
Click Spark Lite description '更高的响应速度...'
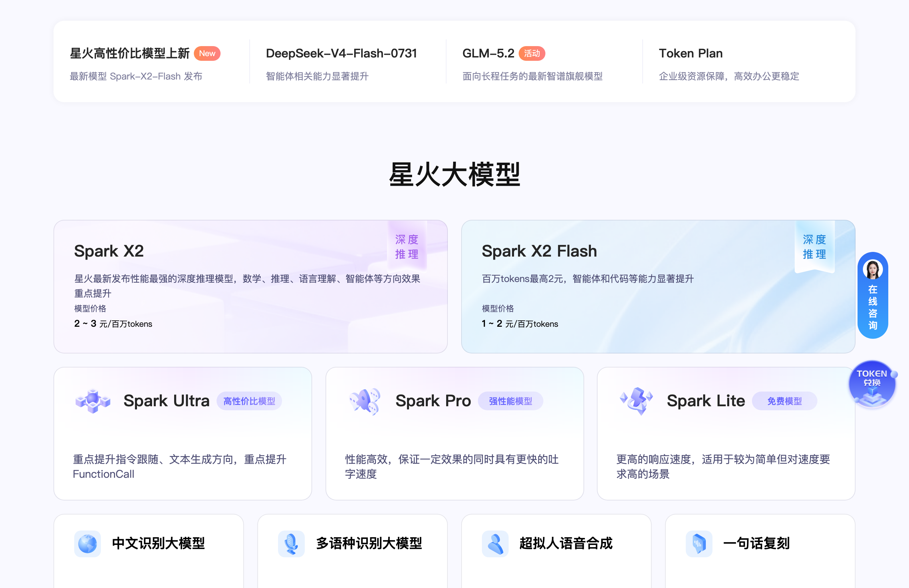pos(724,467)
